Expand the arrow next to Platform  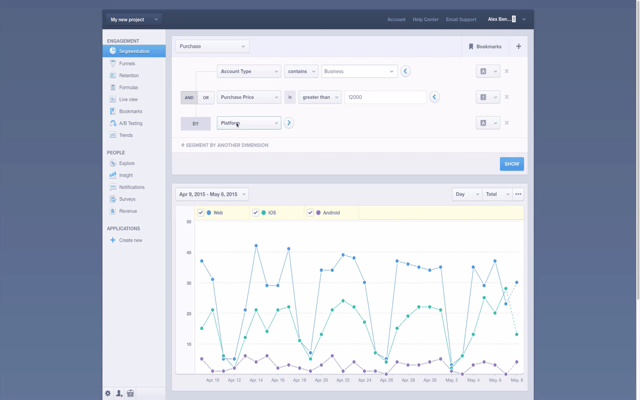[x=289, y=123]
